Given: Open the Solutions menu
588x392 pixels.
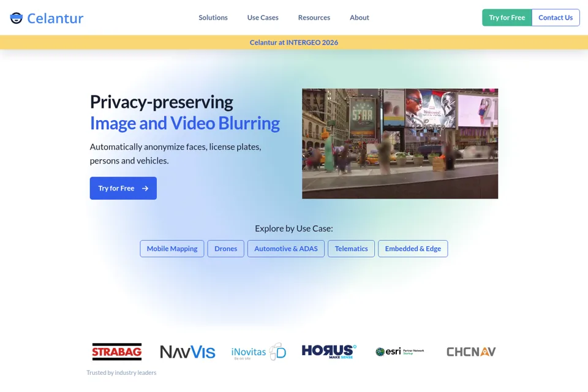Looking at the screenshot, I should (213, 18).
